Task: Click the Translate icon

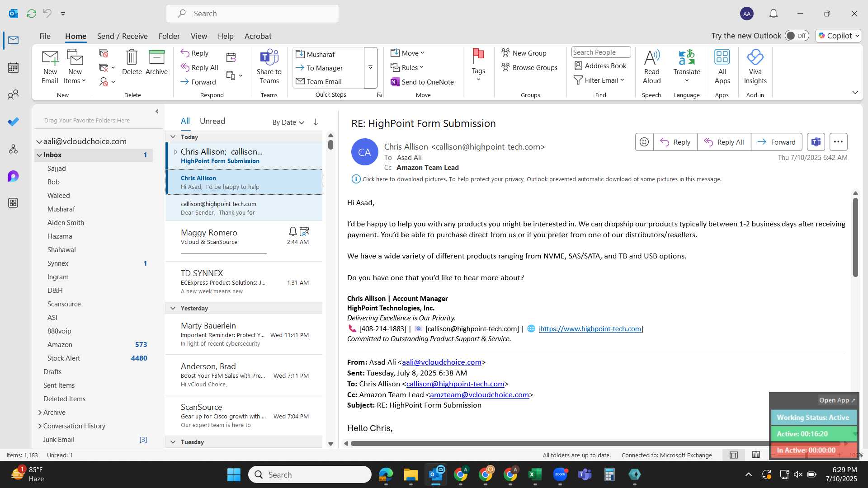Action: [x=686, y=66]
